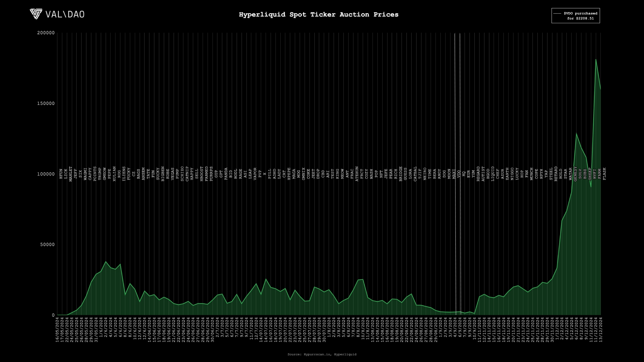Click the 50000 y-axis label
The width and height of the screenshot is (644, 362).
point(47,245)
